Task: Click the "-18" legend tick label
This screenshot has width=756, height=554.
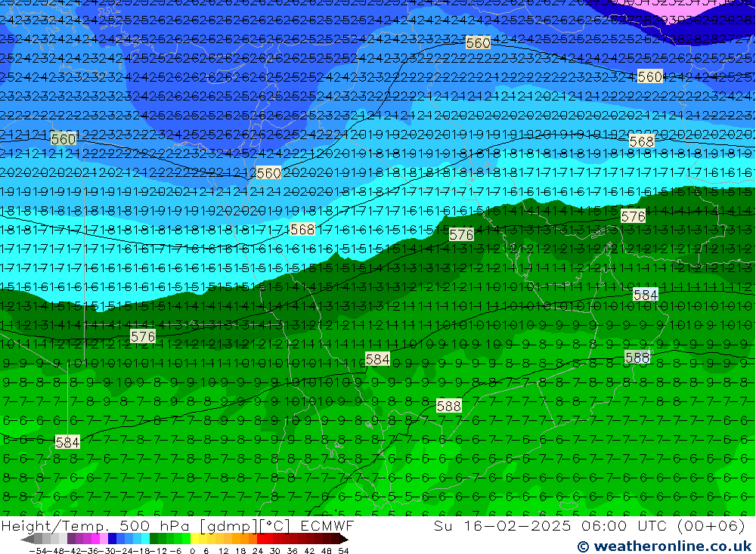Action: point(142,551)
